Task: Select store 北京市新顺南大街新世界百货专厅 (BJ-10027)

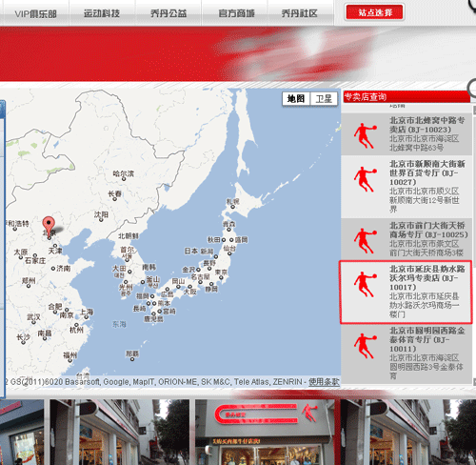Action: point(407,187)
